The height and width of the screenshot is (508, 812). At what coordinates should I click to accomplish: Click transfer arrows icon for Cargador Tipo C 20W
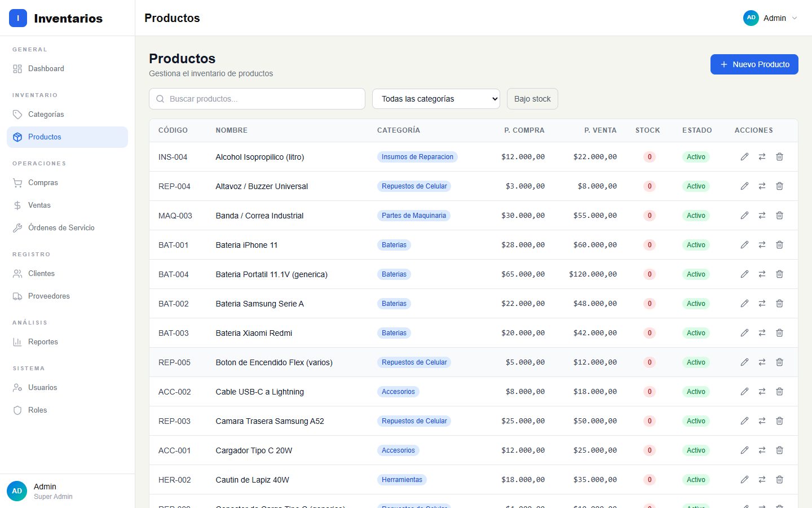pyautogui.click(x=762, y=450)
